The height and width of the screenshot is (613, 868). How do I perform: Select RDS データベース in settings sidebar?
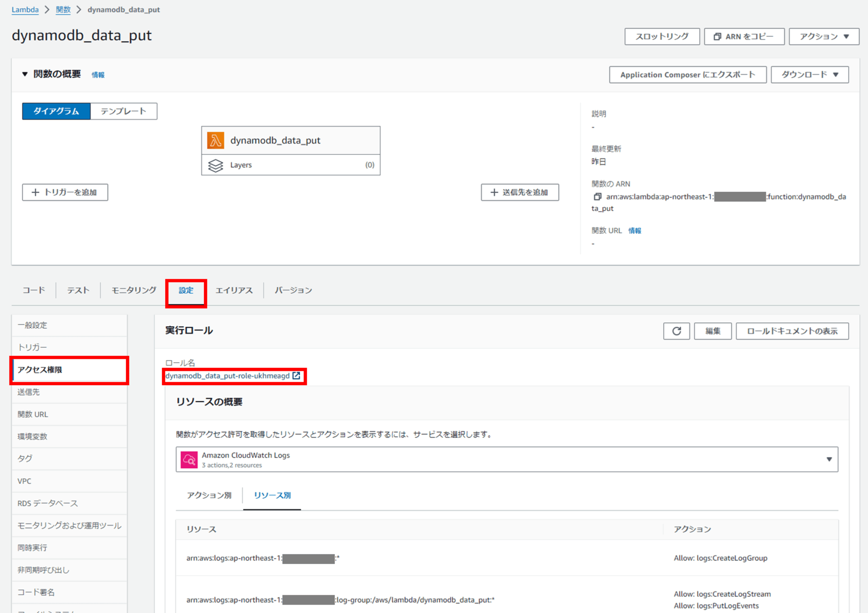pos(69,504)
